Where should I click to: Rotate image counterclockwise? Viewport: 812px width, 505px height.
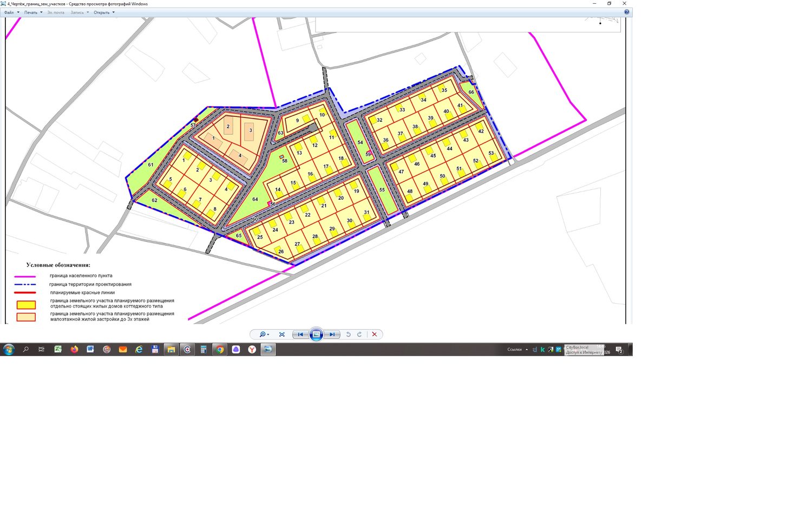[x=348, y=335]
